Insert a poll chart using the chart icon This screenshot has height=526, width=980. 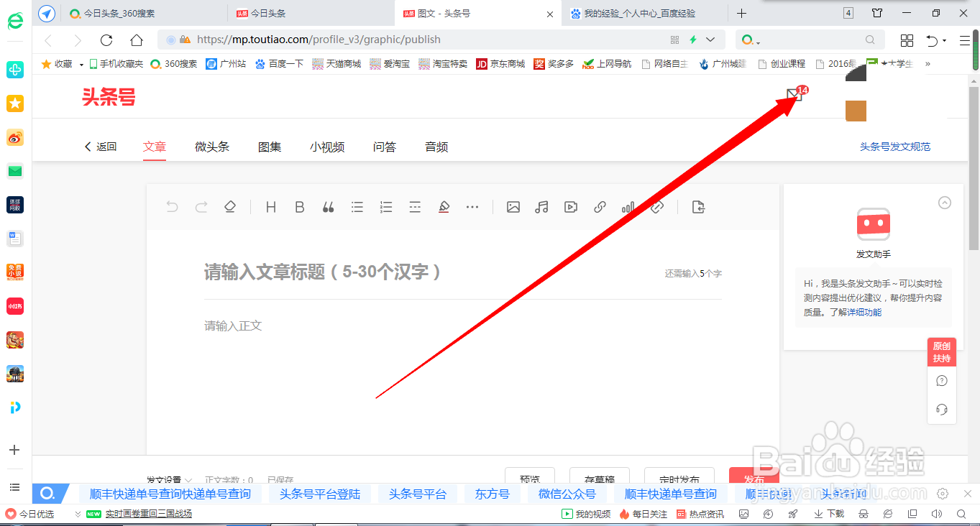coord(628,207)
